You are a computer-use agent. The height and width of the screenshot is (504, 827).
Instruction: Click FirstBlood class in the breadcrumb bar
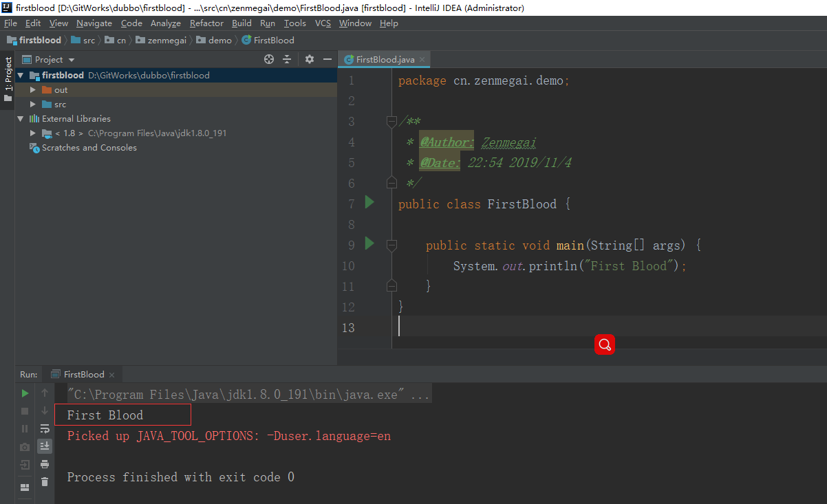[x=268, y=40]
